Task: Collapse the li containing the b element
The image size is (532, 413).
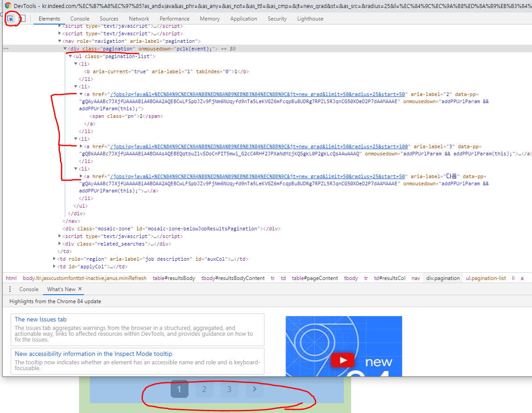Action: point(75,64)
